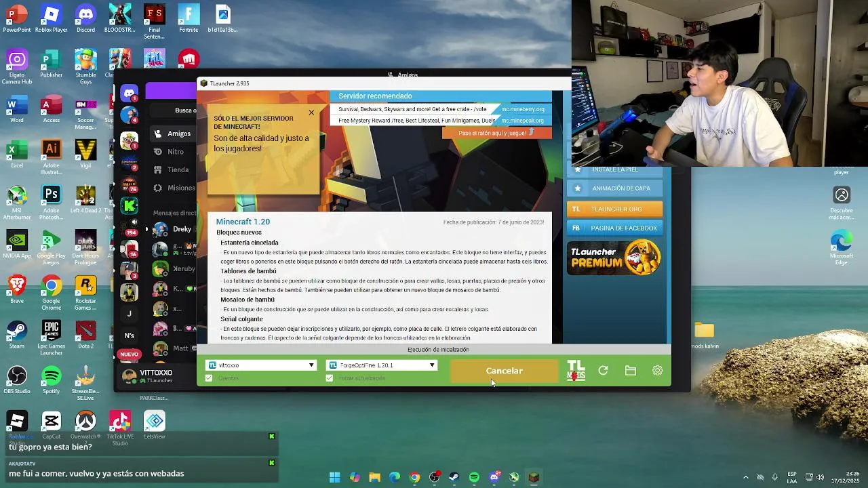Open NVIDIA App desktop shortcut
The width and height of the screenshot is (868, 488).
[17, 245]
